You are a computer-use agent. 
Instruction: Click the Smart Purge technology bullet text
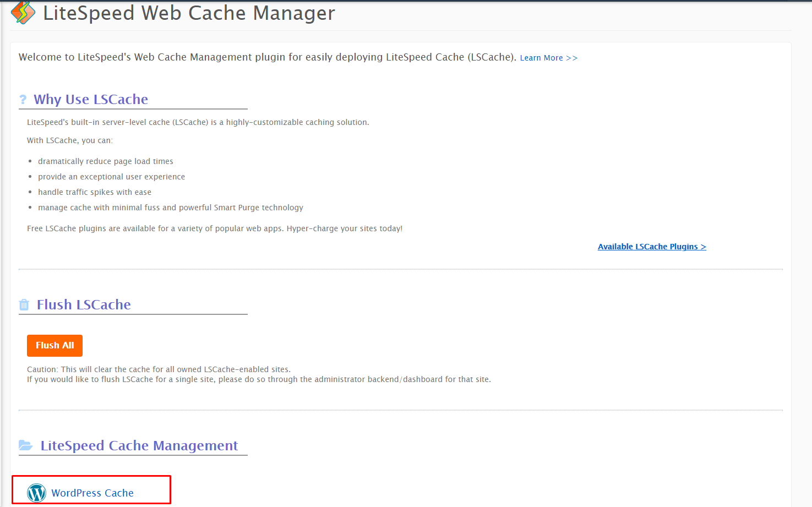171,208
